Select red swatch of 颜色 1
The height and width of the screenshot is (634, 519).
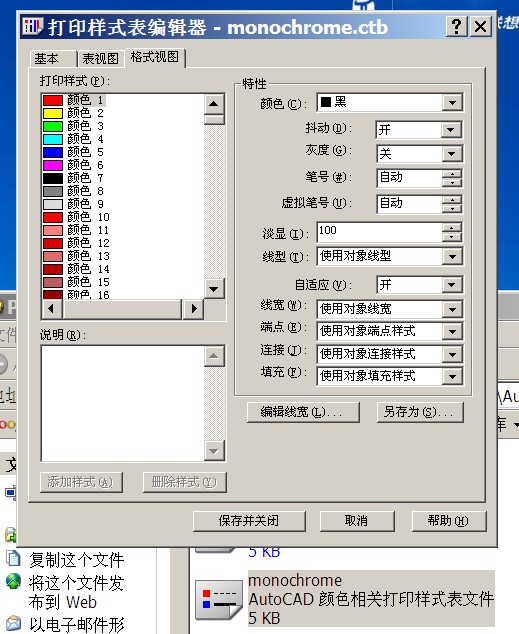tap(53, 100)
